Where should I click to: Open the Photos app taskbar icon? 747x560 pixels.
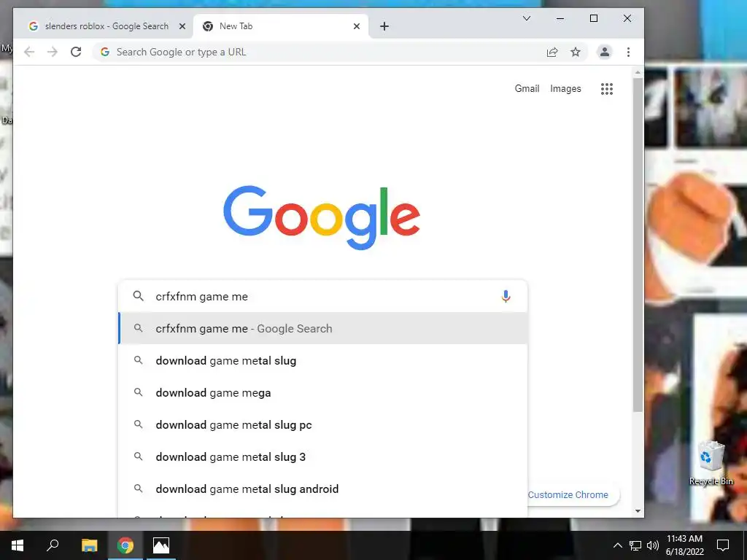161,545
